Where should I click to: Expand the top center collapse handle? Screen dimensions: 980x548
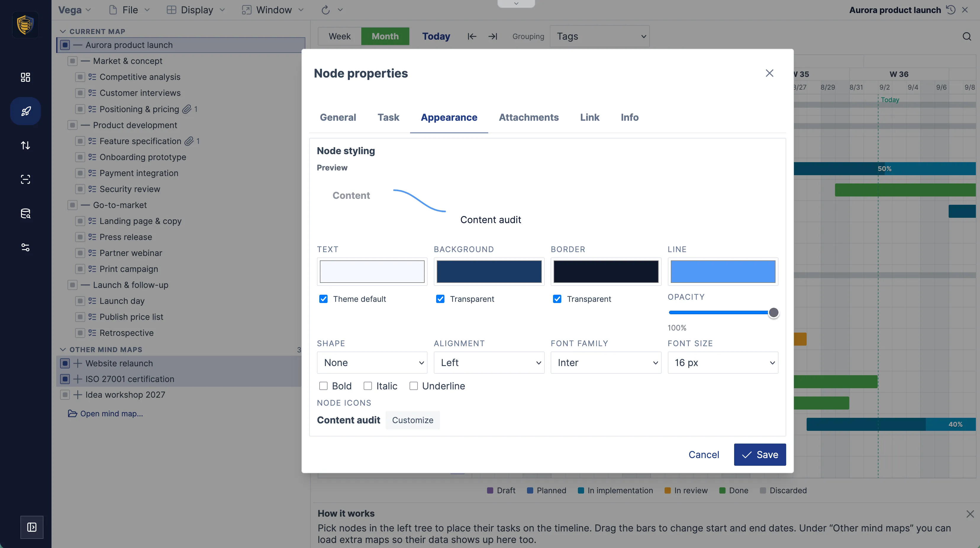[516, 4]
